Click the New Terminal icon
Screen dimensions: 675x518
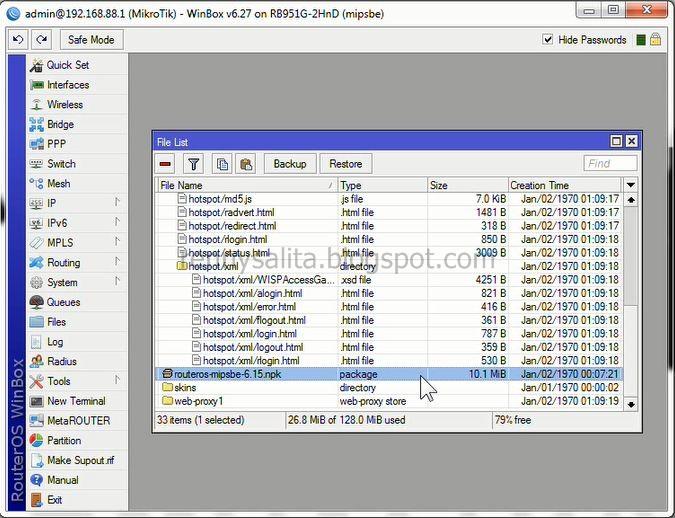click(x=37, y=401)
